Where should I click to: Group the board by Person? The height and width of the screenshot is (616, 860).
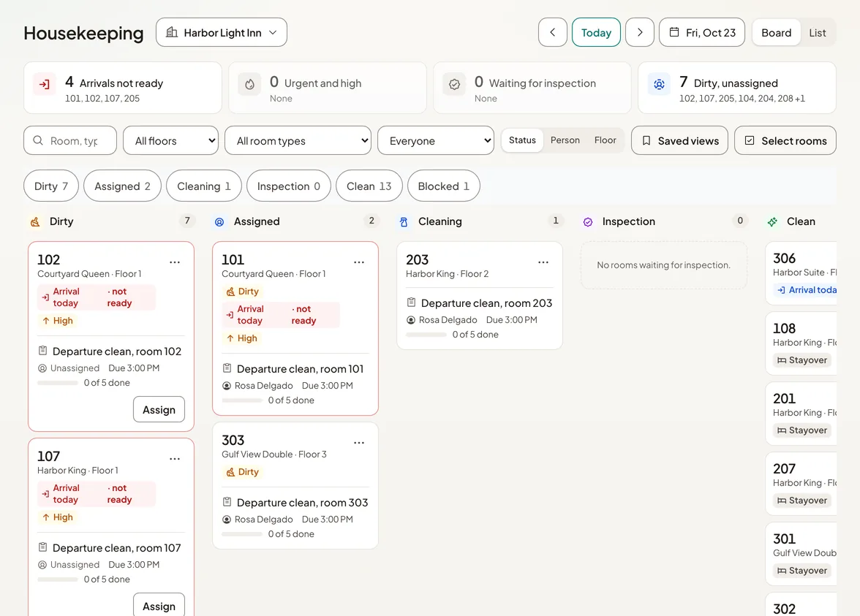coord(565,140)
